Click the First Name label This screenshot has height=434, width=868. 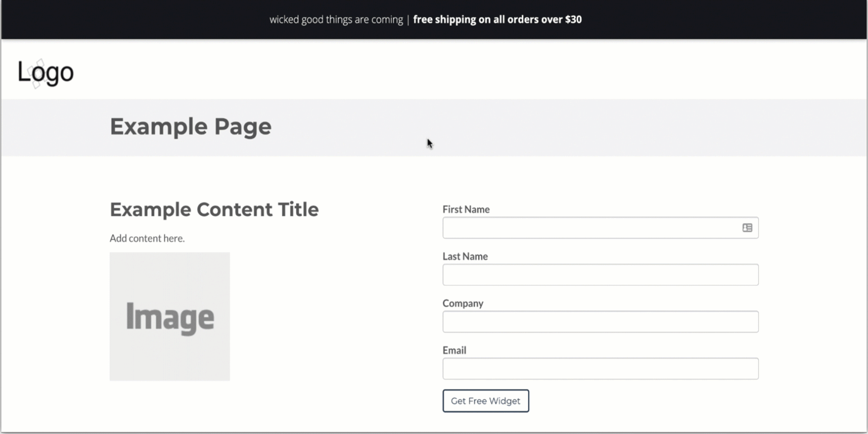[466, 209]
